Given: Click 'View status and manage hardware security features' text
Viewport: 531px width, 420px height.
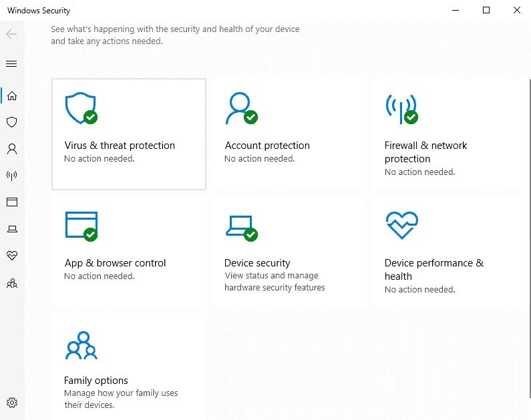Looking at the screenshot, I should pos(275,282).
